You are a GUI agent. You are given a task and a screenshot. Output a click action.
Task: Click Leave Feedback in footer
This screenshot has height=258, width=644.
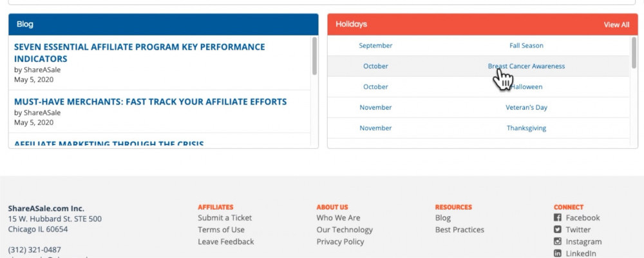pos(226,241)
